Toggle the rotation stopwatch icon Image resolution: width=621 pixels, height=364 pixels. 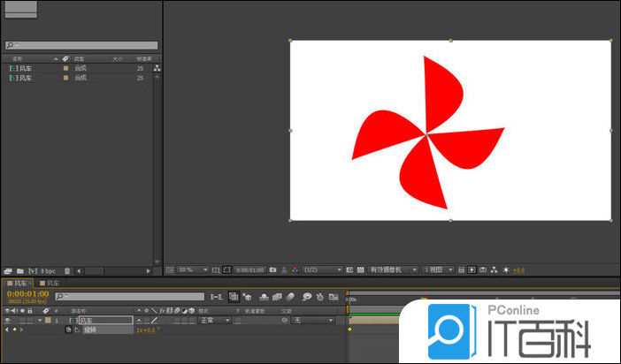[x=68, y=330]
